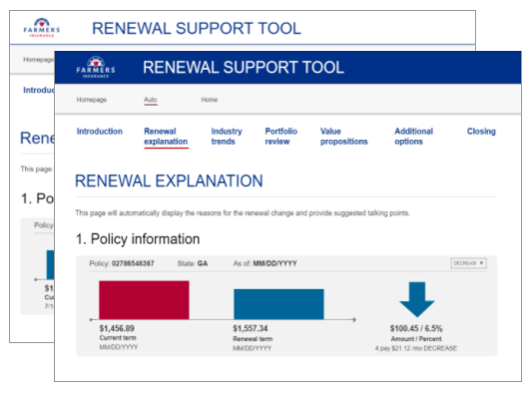Switch to the Portfolio review tab
This screenshot has height=395, width=532.
[x=281, y=137]
